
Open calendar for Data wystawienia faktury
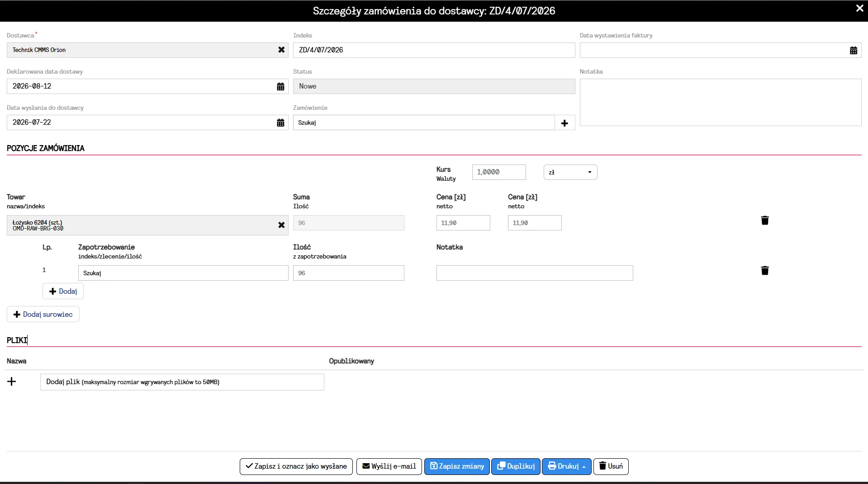[853, 50]
